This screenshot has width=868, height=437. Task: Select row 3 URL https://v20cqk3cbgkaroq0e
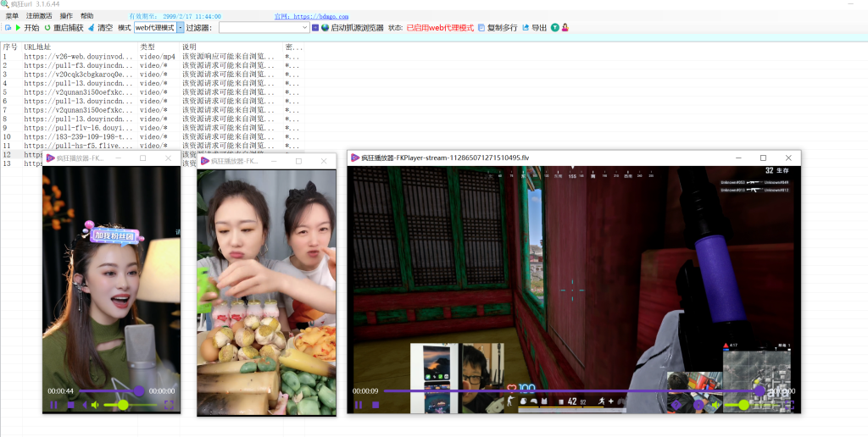coord(79,75)
